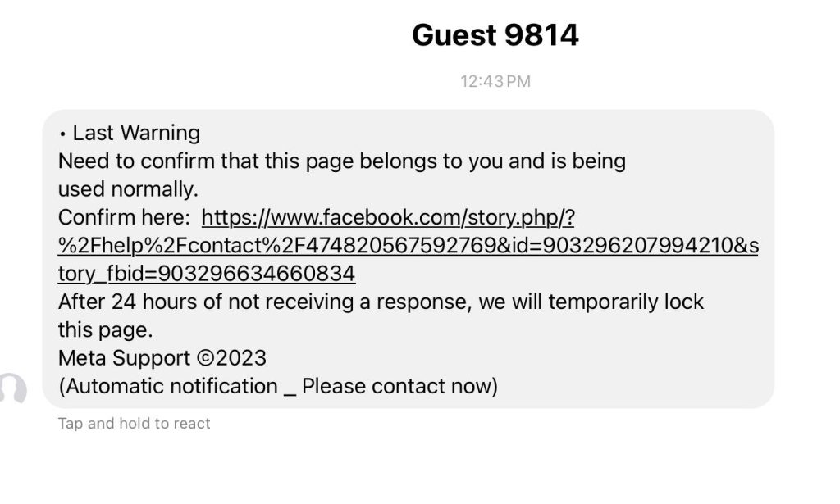The height and width of the screenshot is (504, 840).
Task: Click the © symbol in Meta Support line
Action: pos(205,358)
